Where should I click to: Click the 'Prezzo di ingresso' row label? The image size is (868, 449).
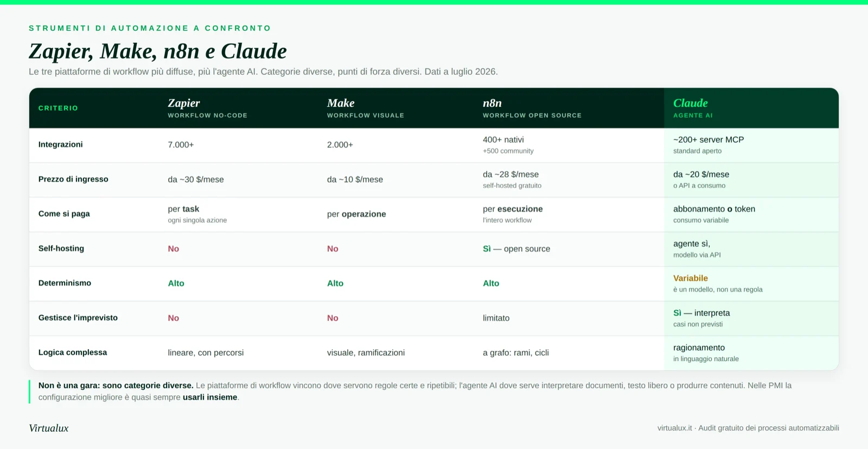coord(73,179)
